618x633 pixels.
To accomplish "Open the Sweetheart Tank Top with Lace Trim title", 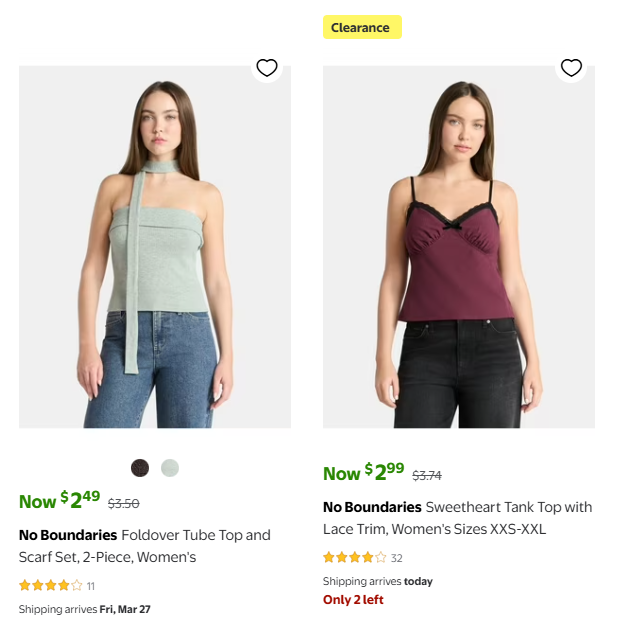I will (457, 518).
